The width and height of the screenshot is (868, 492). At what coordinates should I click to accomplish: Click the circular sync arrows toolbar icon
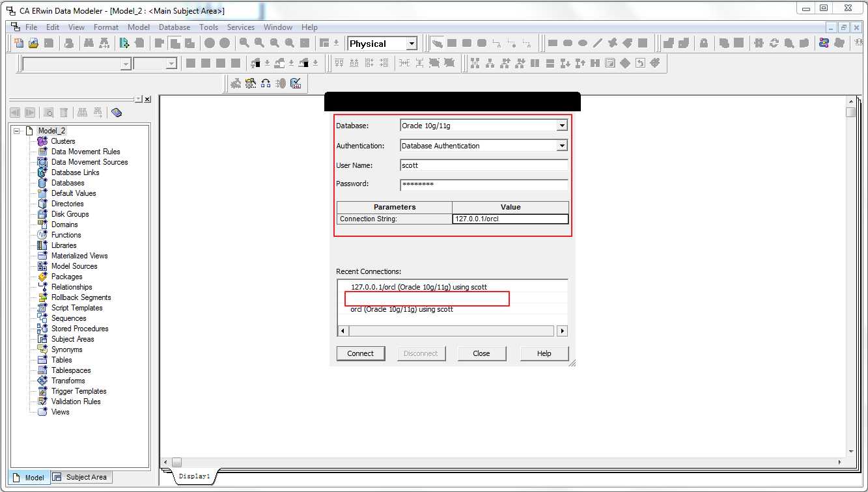pos(774,44)
